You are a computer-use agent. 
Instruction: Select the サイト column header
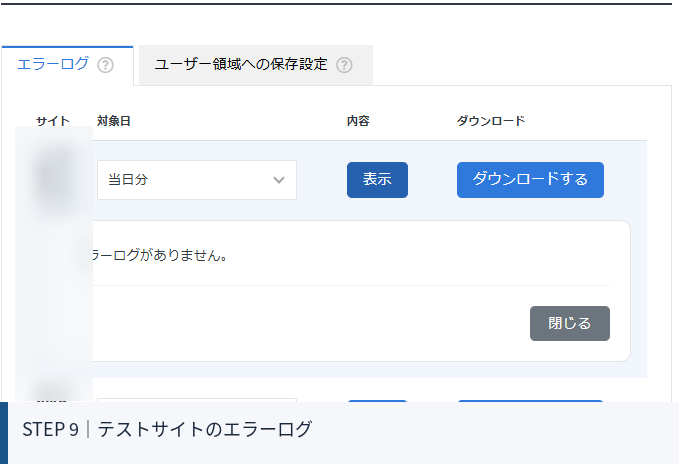coord(53,121)
